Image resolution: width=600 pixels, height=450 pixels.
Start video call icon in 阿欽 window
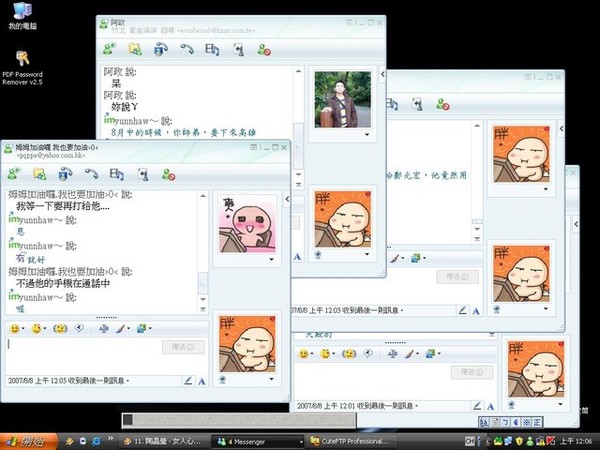(161, 49)
